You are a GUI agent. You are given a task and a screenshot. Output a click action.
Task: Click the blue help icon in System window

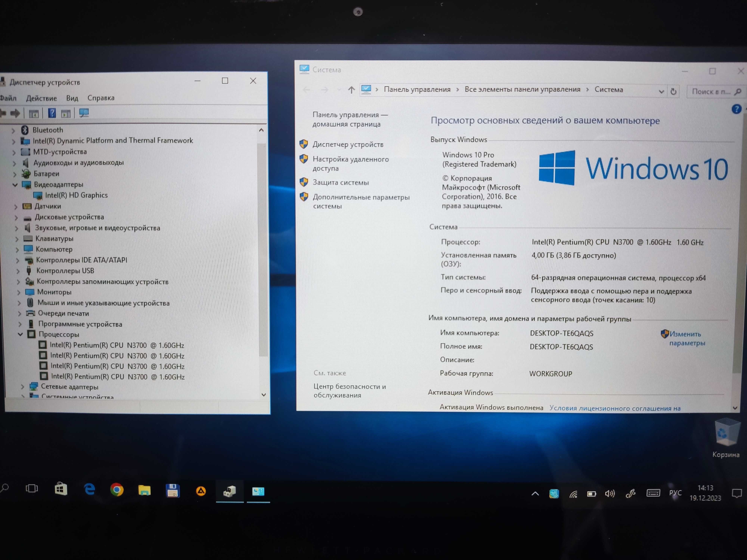point(736,109)
